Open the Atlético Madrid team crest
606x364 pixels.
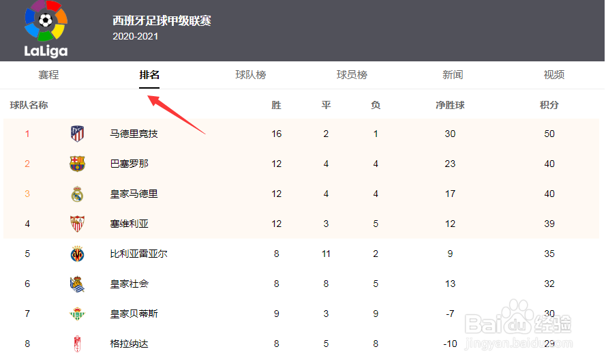[x=77, y=134]
